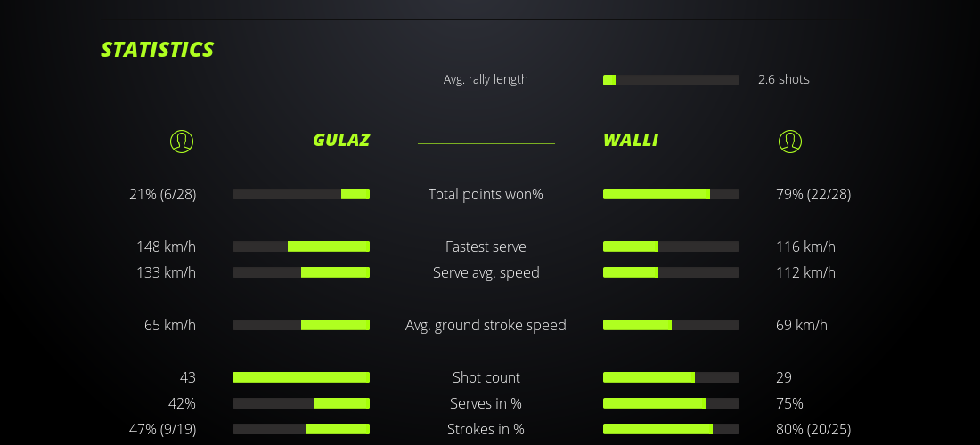Click Walli's Total points won bar
980x445 pixels.
tap(671, 194)
